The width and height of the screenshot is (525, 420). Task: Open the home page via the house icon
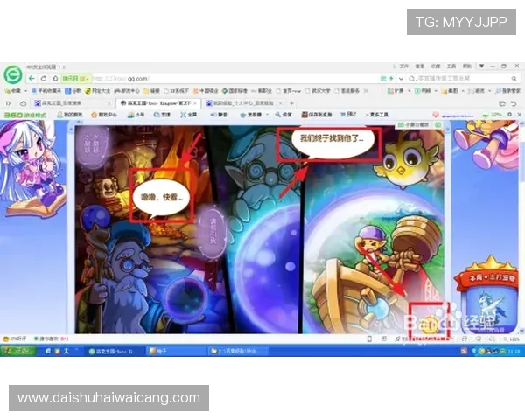click(55, 79)
